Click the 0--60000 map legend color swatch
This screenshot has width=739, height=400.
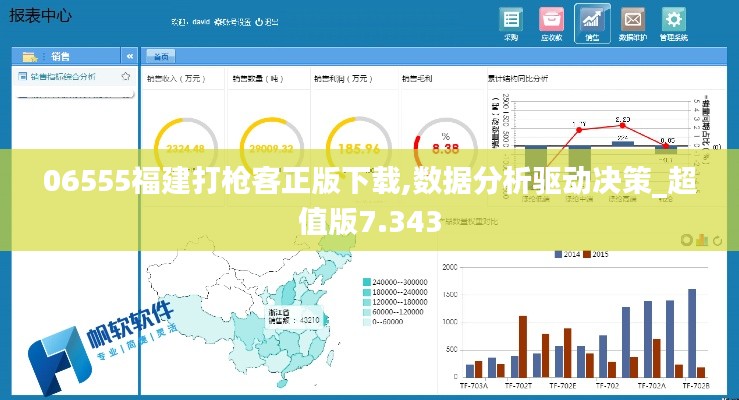(x=365, y=322)
